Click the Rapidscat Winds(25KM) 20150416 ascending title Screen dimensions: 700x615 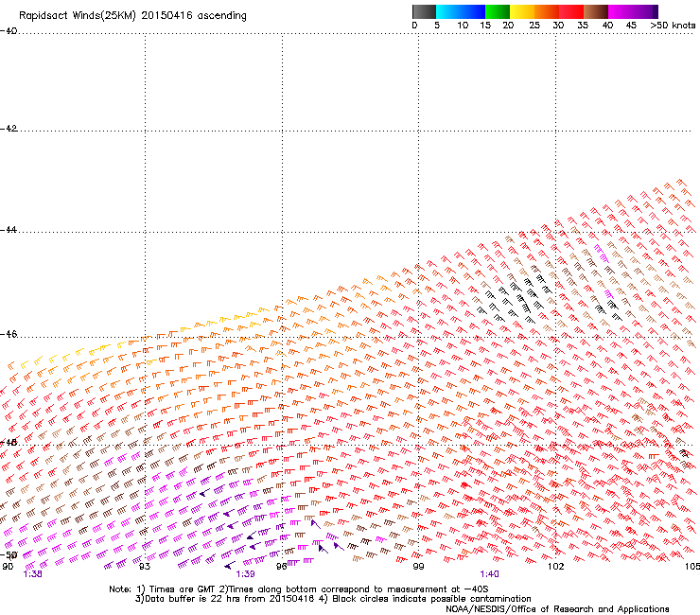[x=132, y=16]
